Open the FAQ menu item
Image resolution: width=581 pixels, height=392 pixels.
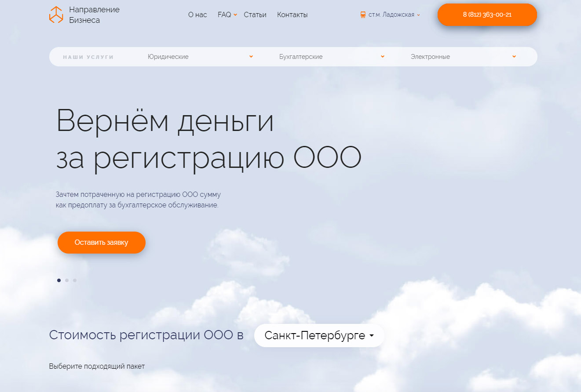(224, 15)
